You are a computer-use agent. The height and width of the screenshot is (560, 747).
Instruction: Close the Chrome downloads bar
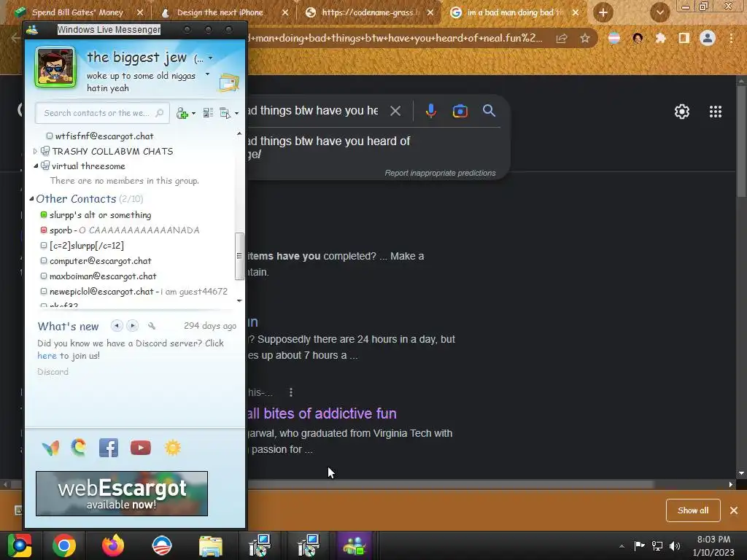(734, 510)
